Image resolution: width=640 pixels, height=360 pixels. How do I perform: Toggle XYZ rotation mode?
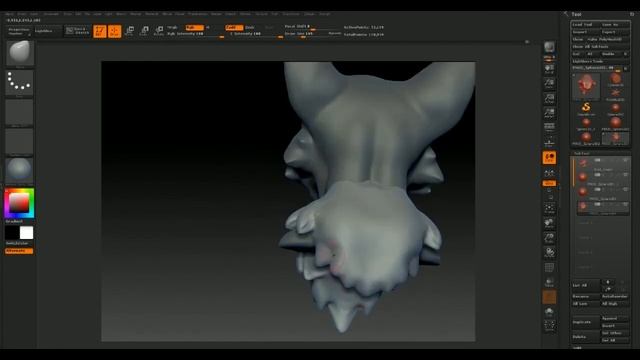(x=549, y=183)
